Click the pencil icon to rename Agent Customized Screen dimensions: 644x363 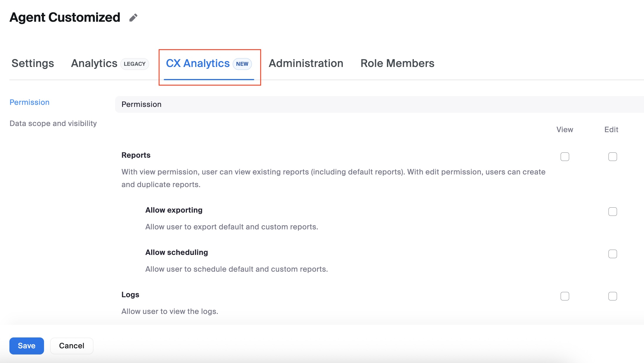(133, 18)
